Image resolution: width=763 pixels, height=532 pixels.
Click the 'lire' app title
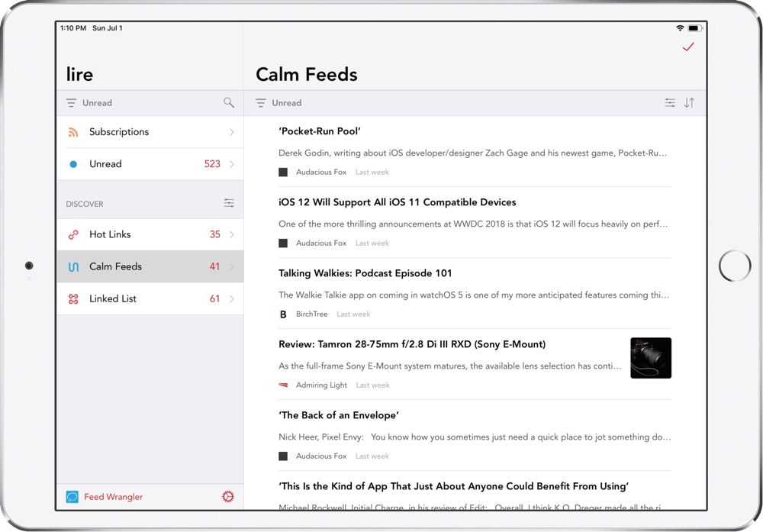tap(79, 75)
